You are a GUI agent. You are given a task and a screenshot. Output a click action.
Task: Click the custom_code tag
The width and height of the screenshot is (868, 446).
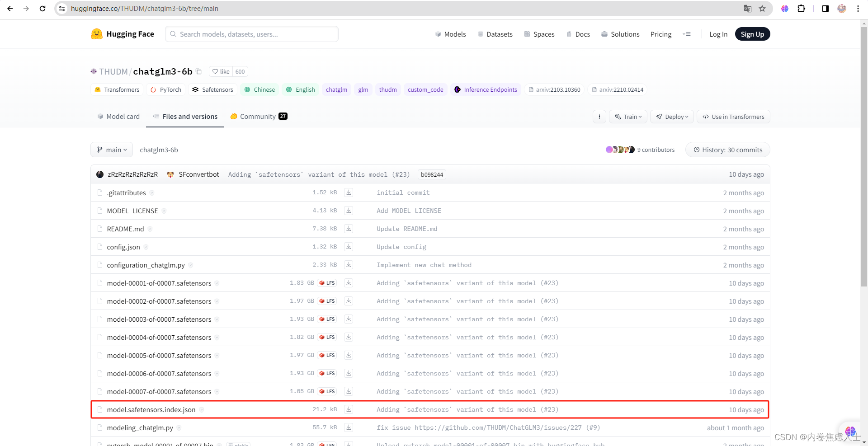[425, 89]
